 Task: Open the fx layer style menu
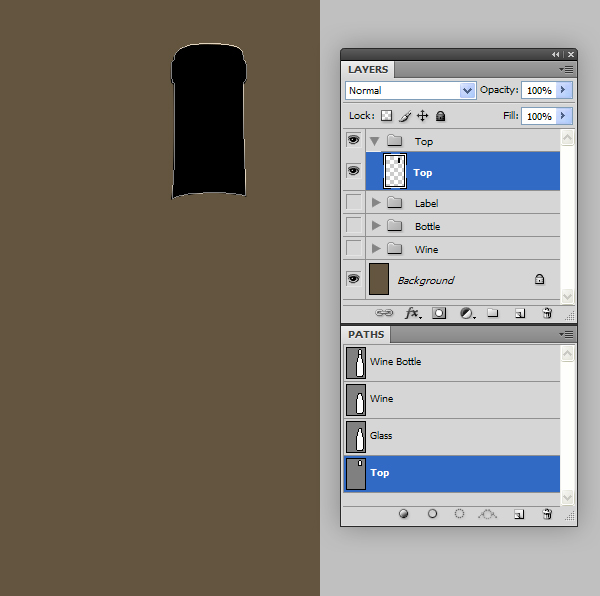[x=412, y=313]
